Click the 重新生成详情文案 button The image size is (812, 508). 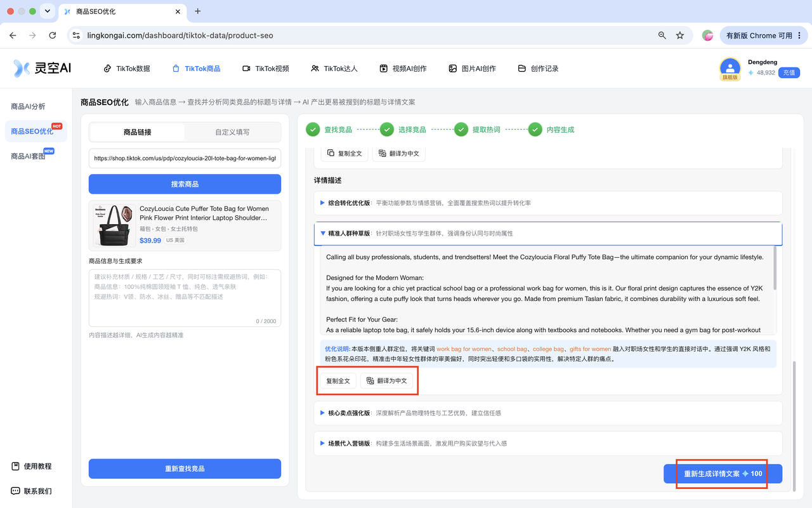tap(723, 474)
